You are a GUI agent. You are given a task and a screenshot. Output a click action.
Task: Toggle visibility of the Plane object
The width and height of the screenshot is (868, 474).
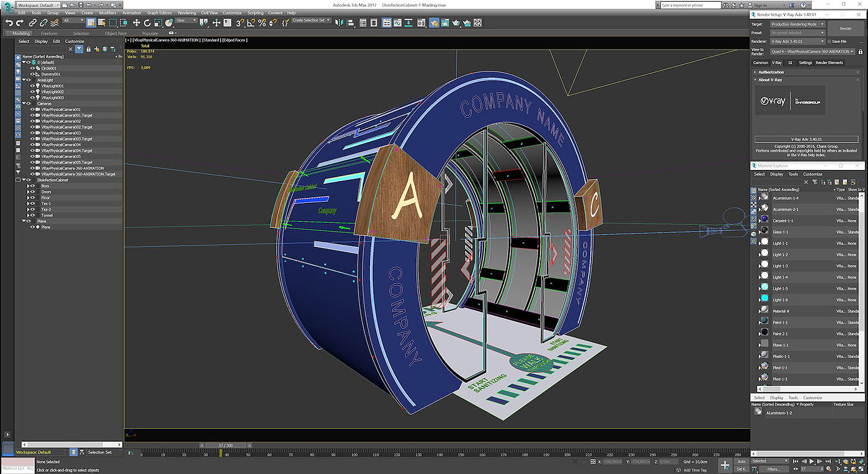pyautogui.click(x=32, y=227)
